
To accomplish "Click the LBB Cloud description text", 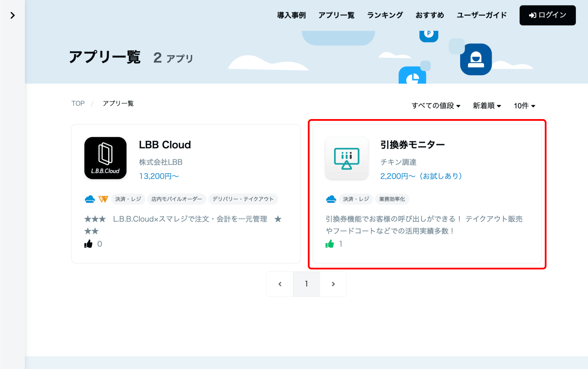I will pos(183,225).
